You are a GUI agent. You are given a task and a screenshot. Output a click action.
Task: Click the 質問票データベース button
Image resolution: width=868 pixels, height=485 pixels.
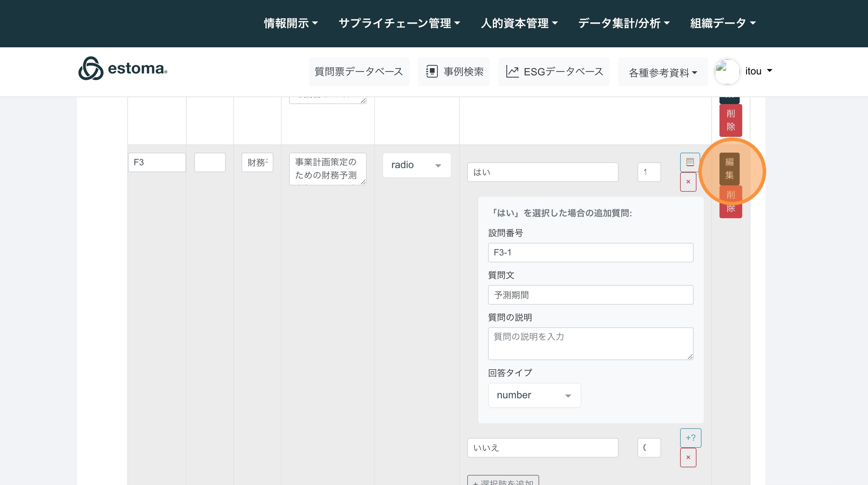[358, 72]
